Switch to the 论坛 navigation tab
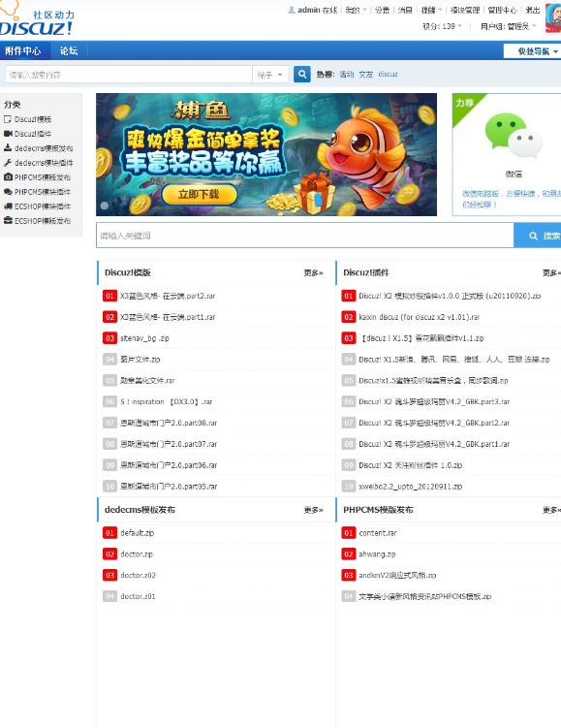This screenshot has height=728, width=561. coord(69,51)
